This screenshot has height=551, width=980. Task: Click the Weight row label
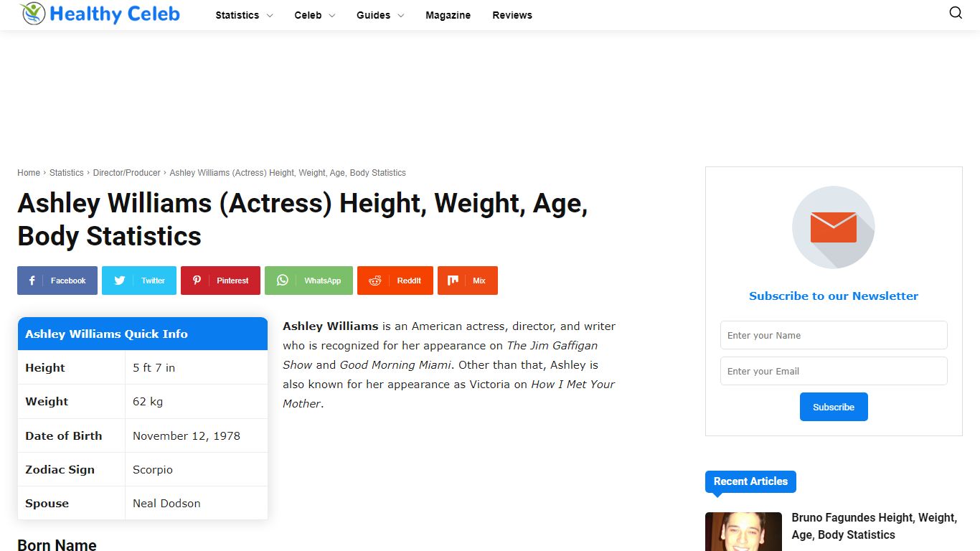[47, 401]
